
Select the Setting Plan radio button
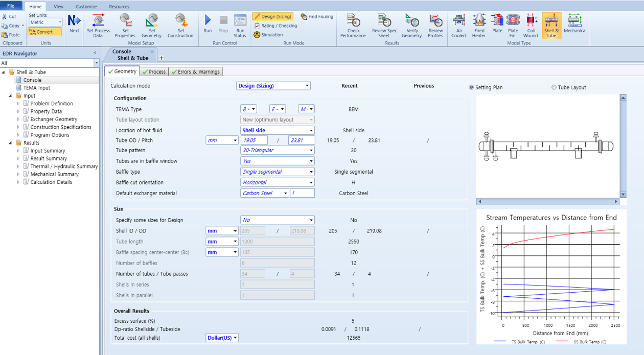[471, 87]
